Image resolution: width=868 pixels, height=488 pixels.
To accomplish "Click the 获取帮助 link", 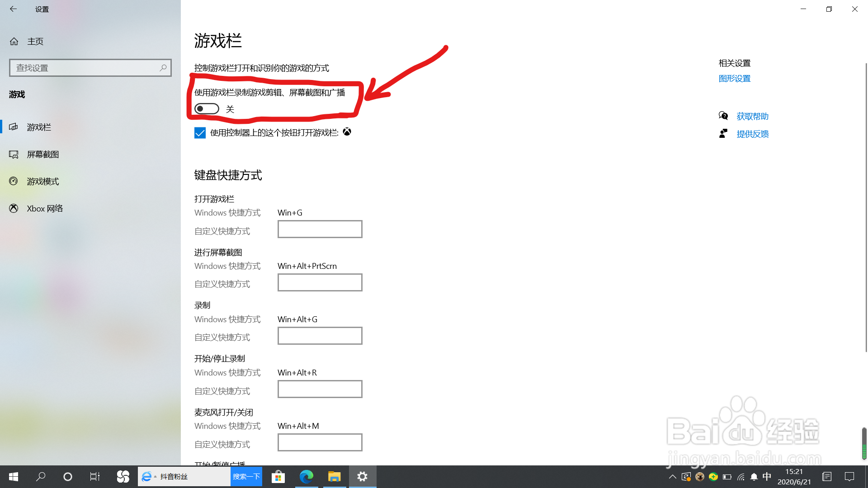I will coord(752,116).
